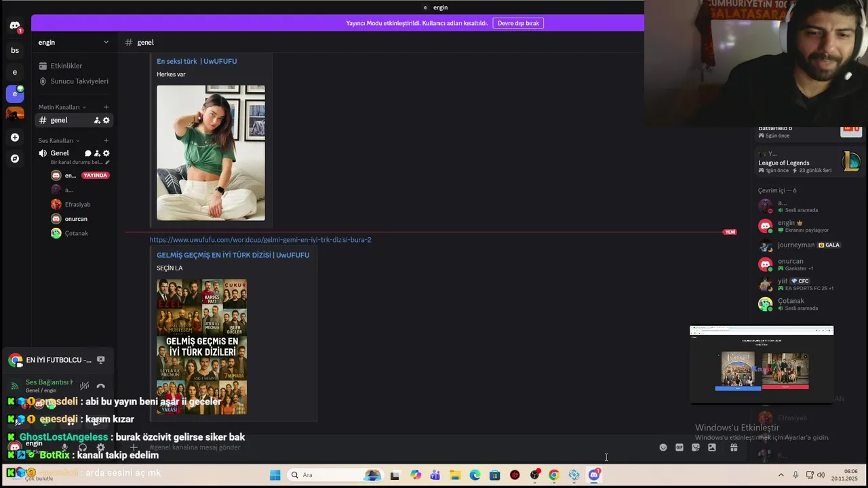868x488 pixels.
Task: Show hidden system tray icons chevron
Action: (x=781, y=475)
